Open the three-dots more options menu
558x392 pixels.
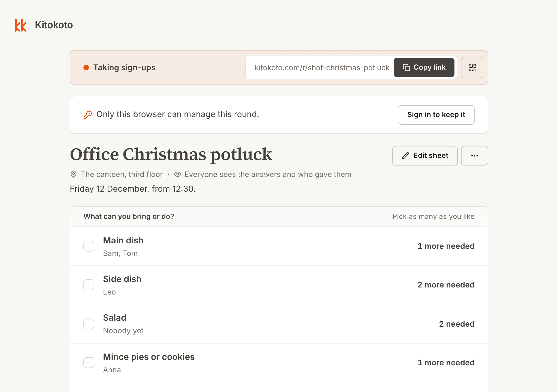[474, 156]
